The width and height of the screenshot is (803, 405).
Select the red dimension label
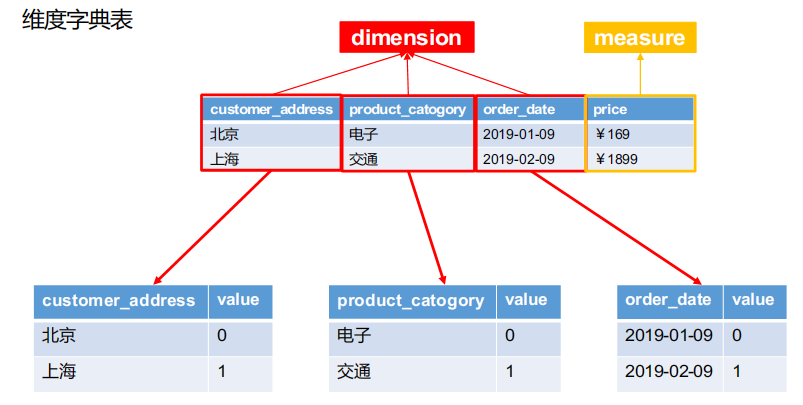[x=407, y=37]
